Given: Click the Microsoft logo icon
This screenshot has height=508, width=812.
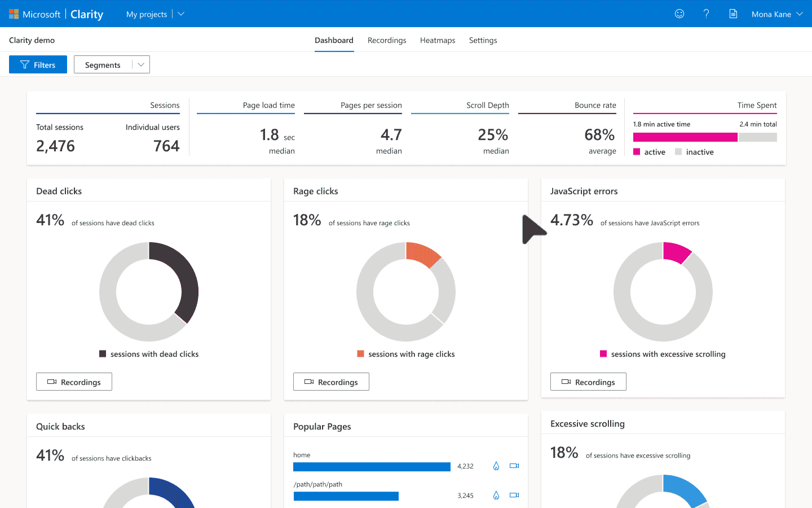Looking at the screenshot, I should (14, 14).
